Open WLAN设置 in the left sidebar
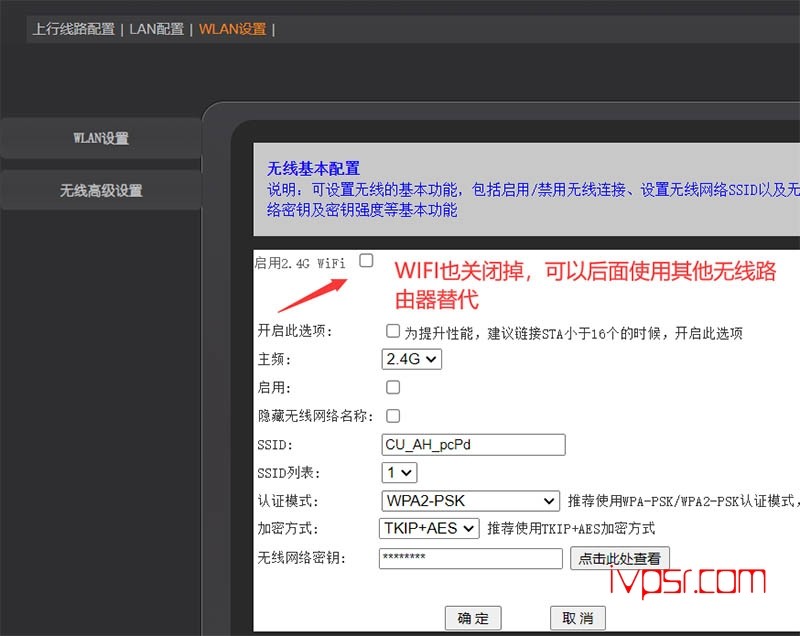This screenshot has width=800, height=636. [101, 138]
